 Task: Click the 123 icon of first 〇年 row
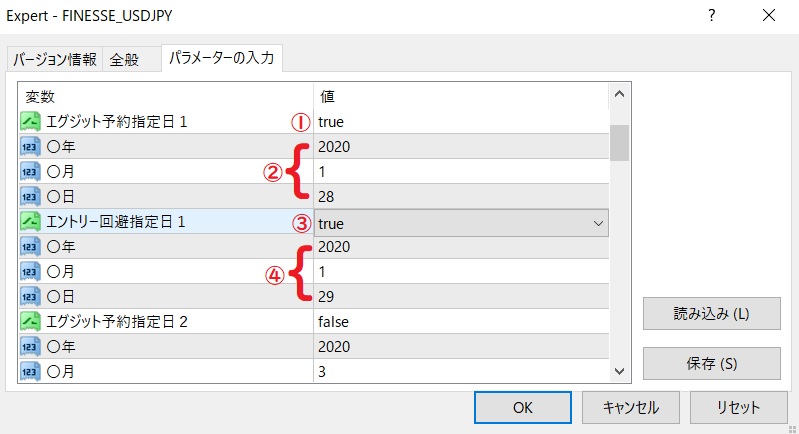coord(29,147)
